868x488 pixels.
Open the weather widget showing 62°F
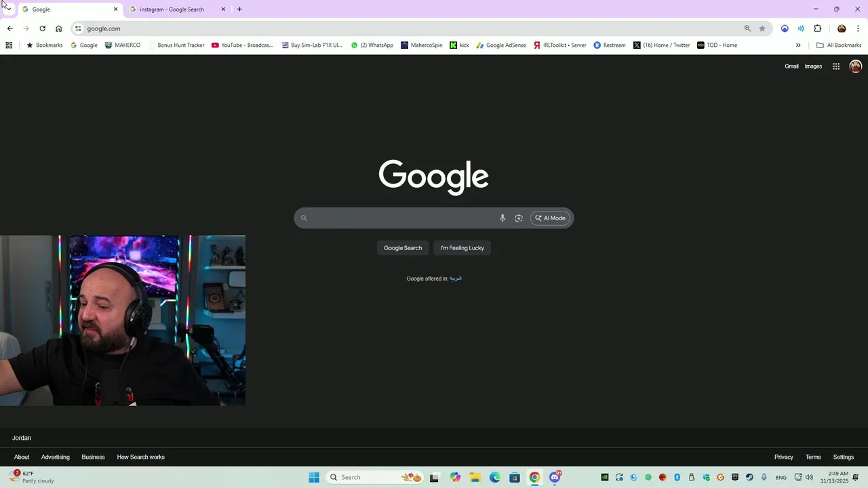(33, 477)
